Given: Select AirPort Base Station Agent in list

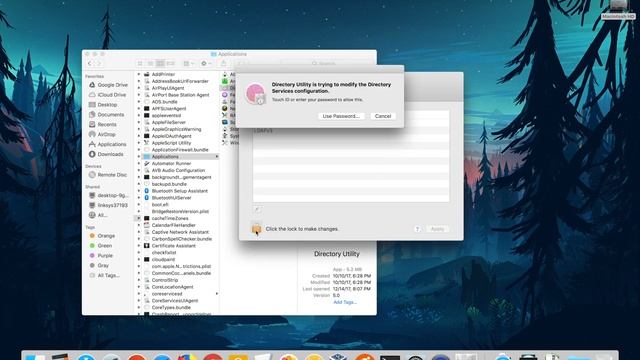Looking at the screenshot, I should click(x=176, y=95).
